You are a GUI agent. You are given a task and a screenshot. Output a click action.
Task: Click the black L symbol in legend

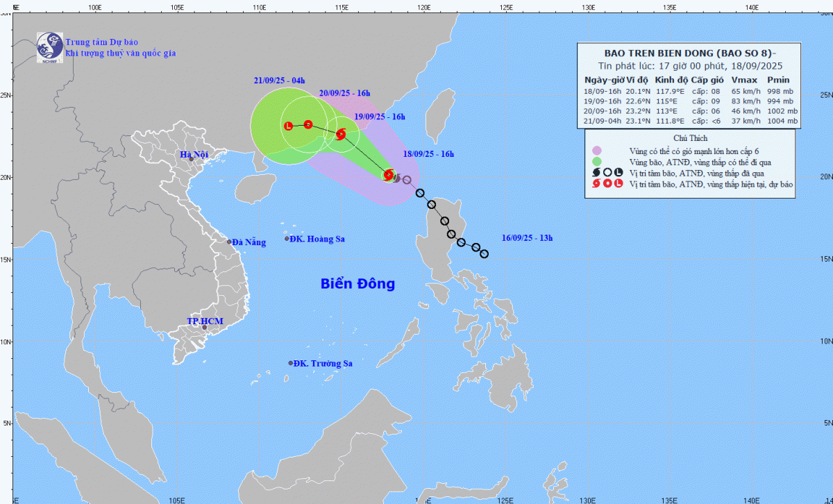pyautogui.click(x=619, y=174)
